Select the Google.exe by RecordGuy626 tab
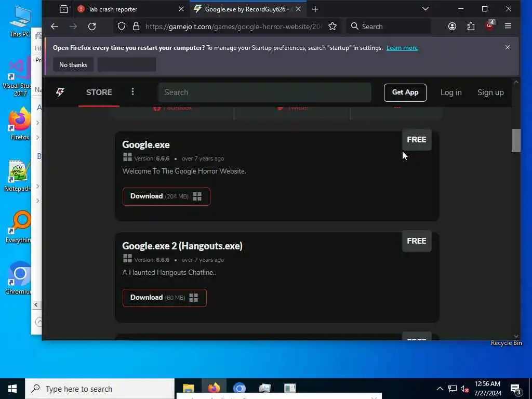This screenshot has height=399, width=532. click(247, 9)
